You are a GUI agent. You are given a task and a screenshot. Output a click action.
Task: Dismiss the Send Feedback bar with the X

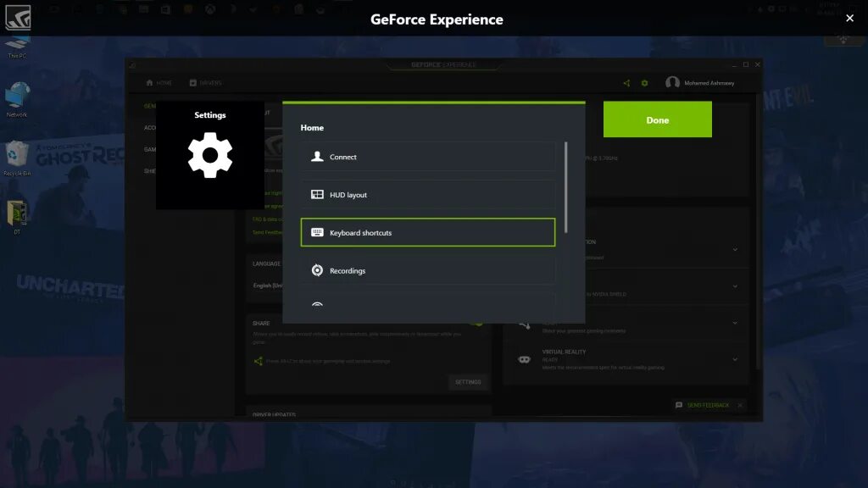[740, 406]
